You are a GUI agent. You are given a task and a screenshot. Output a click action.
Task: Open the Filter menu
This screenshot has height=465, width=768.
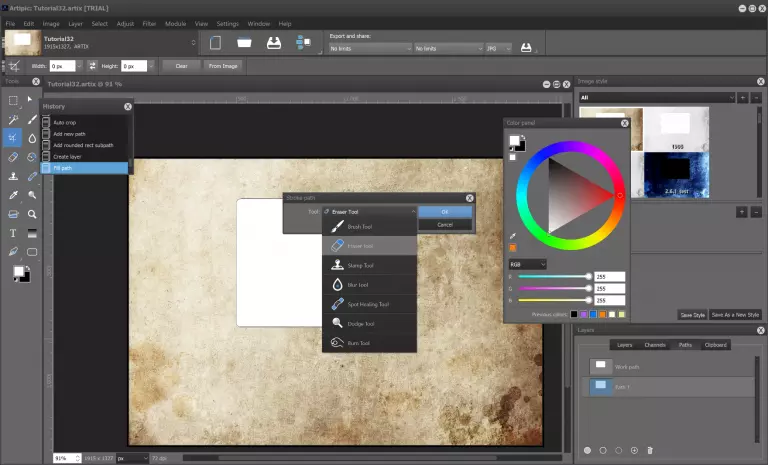click(149, 23)
